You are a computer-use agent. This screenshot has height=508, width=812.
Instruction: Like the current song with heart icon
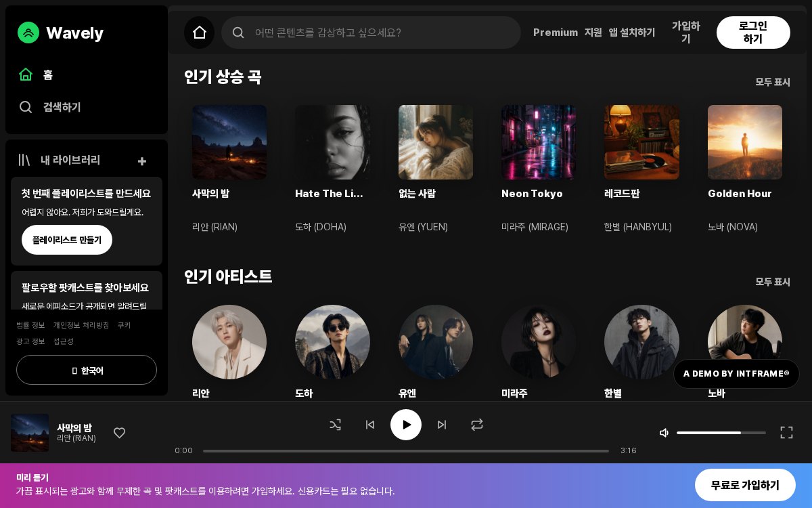click(119, 433)
